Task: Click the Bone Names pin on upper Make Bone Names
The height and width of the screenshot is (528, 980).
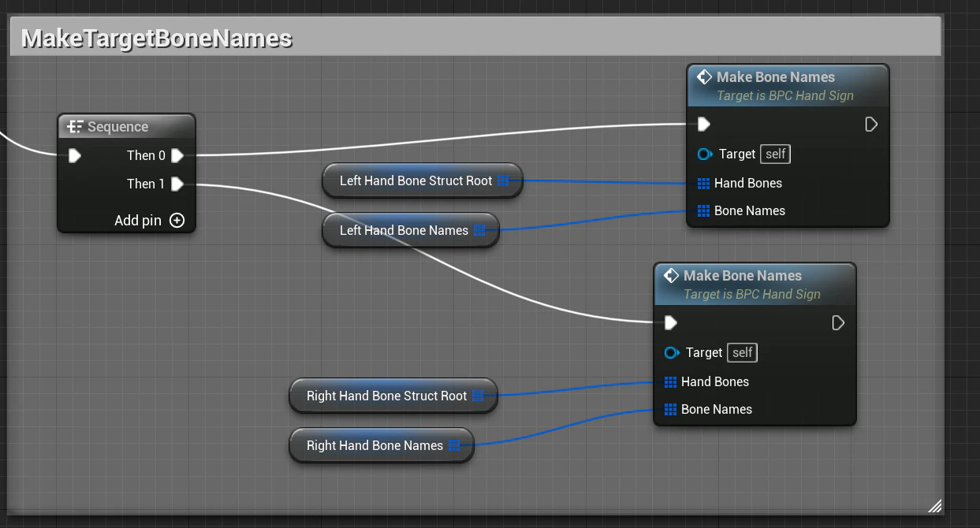Action: (x=704, y=210)
